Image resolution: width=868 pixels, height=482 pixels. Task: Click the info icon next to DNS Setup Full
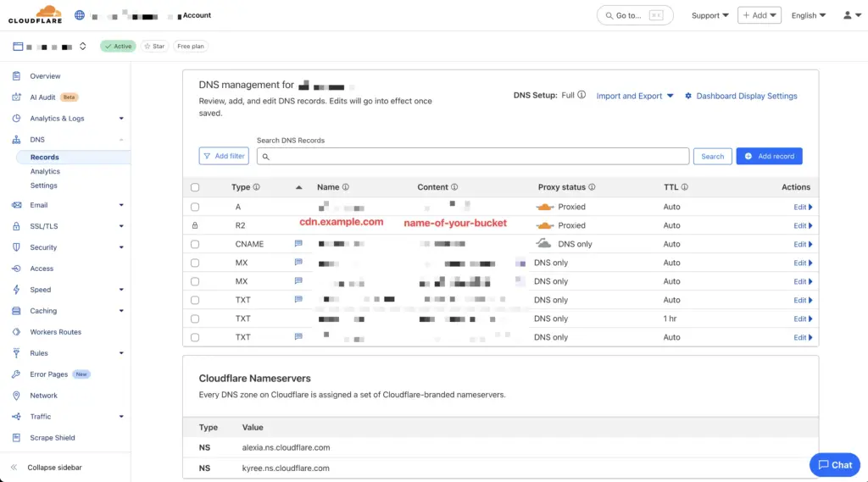[x=581, y=95]
